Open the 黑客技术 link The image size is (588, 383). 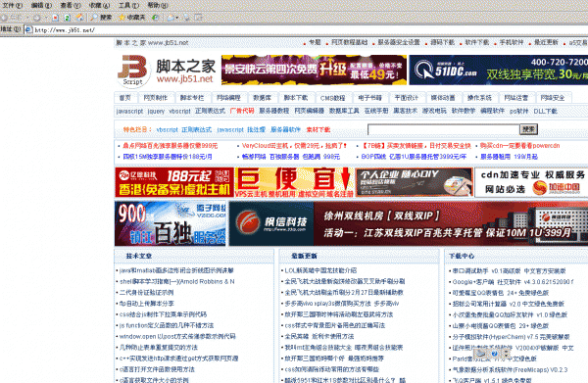[x=406, y=111]
